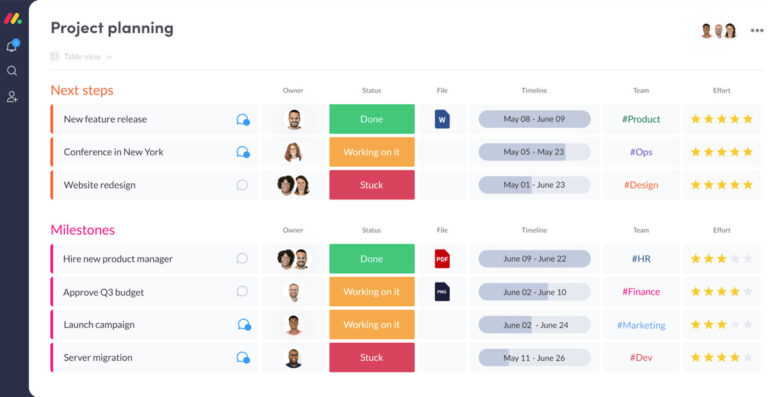Open conversation icon for Launch campaign
The image size is (768, 397).
click(244, 325)
